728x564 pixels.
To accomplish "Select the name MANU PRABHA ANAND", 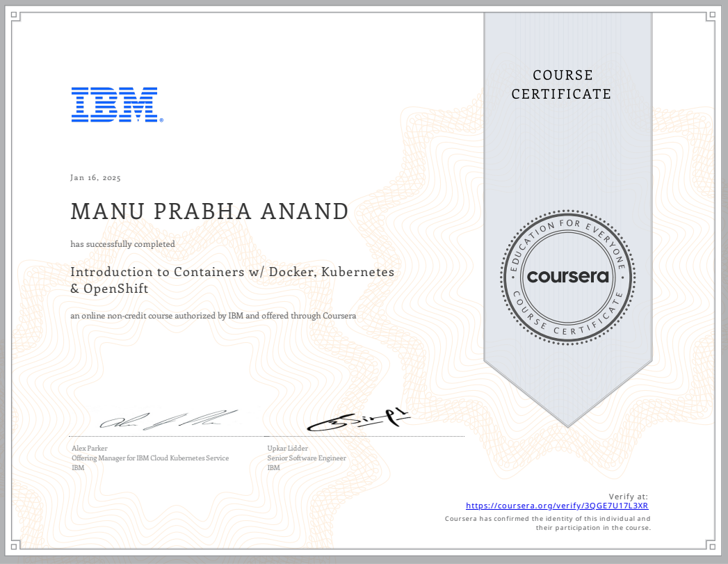I will pos(209,211).
